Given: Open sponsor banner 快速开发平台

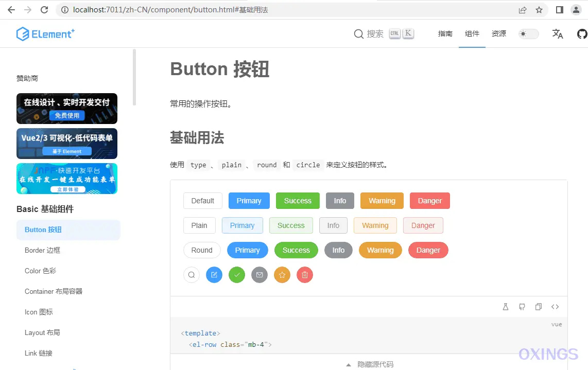Looking at the screenshot, I should tap(67, 179).
